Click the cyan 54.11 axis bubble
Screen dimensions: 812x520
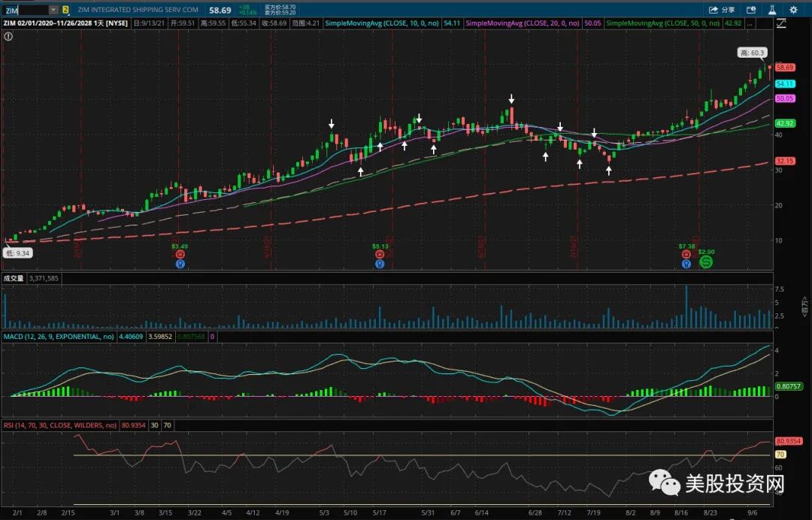coord(785,84)
